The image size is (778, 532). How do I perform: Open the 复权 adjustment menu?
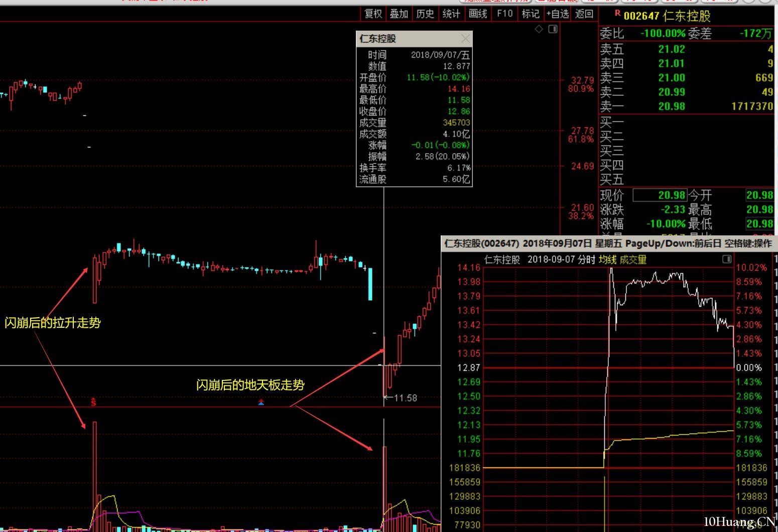pos(373,14)
